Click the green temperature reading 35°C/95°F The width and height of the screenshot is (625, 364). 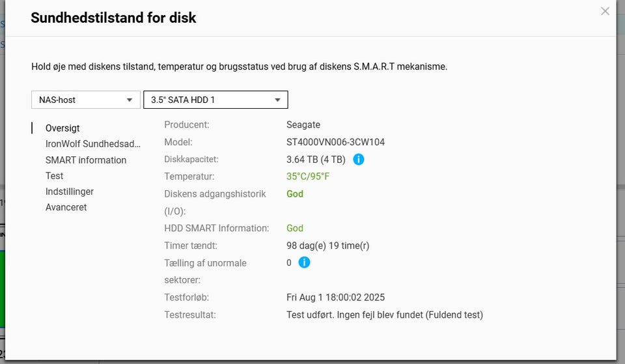(x=308, y=176)
